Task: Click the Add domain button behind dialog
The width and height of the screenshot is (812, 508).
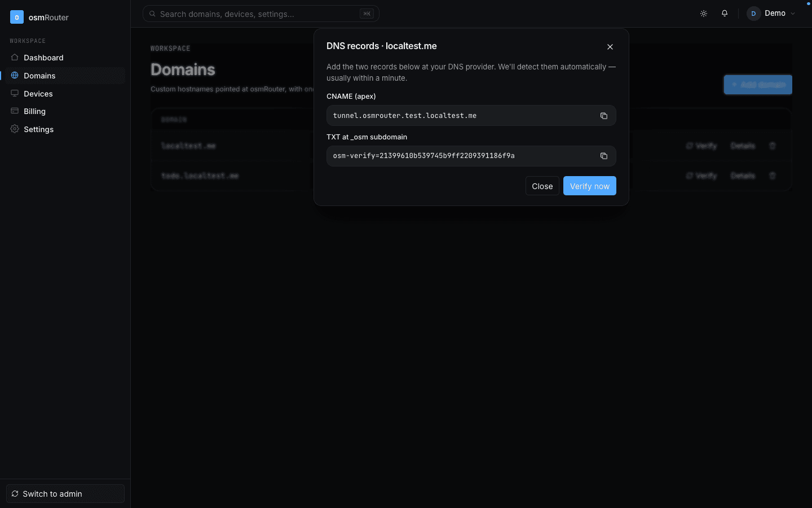Action: tap(758, 85)
